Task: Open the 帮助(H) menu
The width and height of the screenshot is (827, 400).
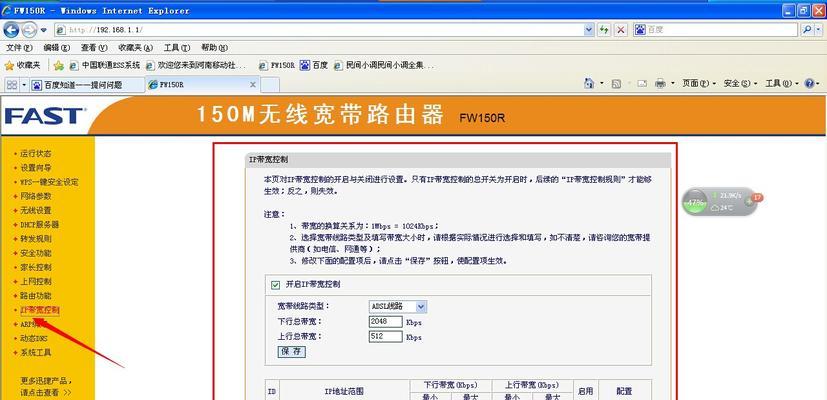Action: [214, 47]
